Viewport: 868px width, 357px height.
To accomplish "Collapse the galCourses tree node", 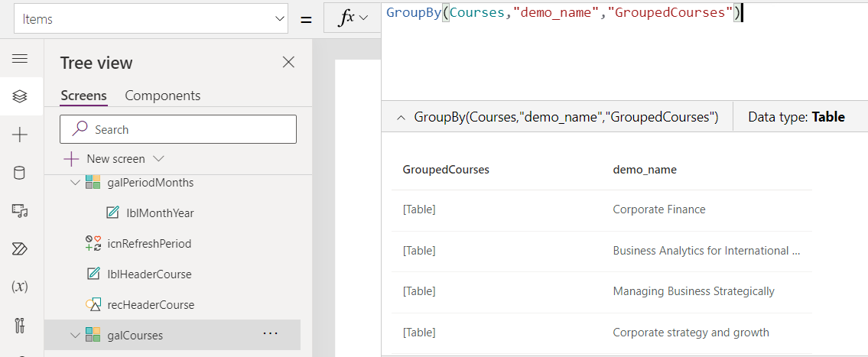I will click(x=76, y=335).
